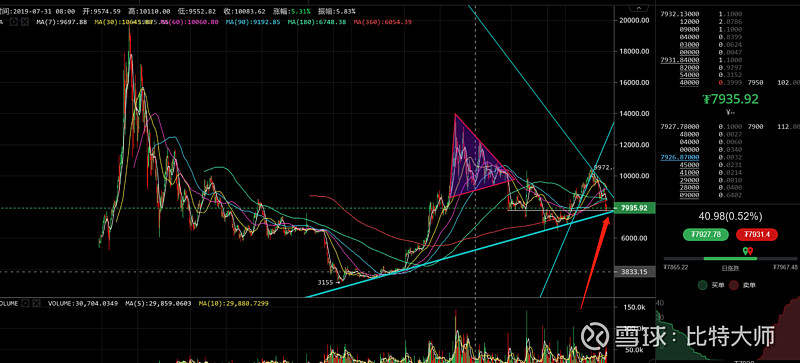Close the MA indicator with its X icon

[x=24, y=22]
